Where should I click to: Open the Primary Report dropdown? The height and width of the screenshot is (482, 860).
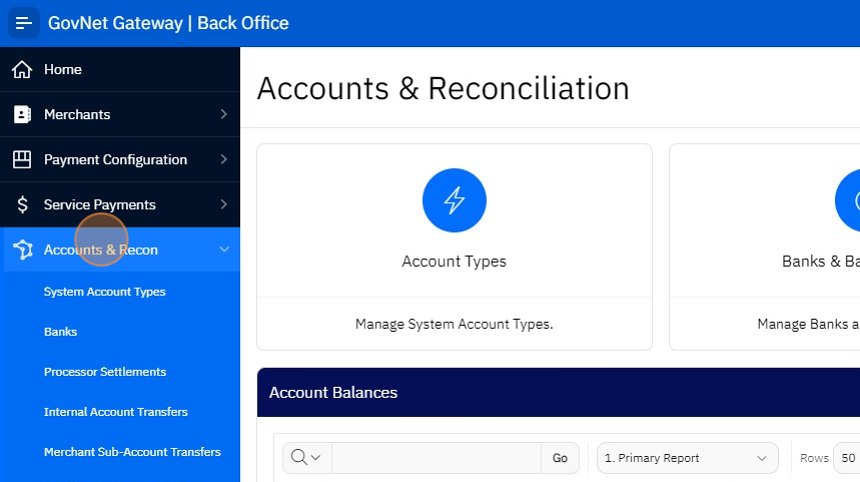tap(687, 458)
